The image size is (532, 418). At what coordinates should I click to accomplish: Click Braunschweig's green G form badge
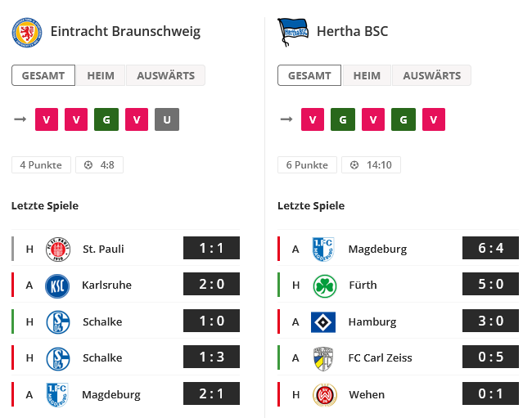(106, 119)
